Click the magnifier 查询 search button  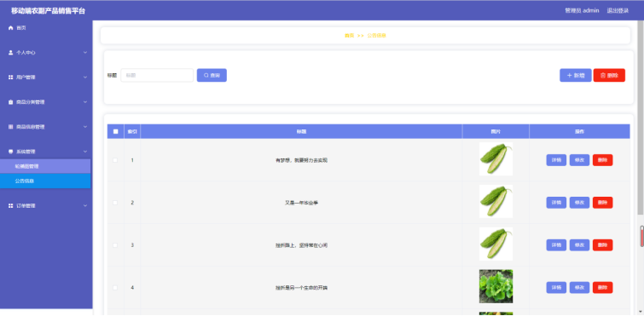212,75
